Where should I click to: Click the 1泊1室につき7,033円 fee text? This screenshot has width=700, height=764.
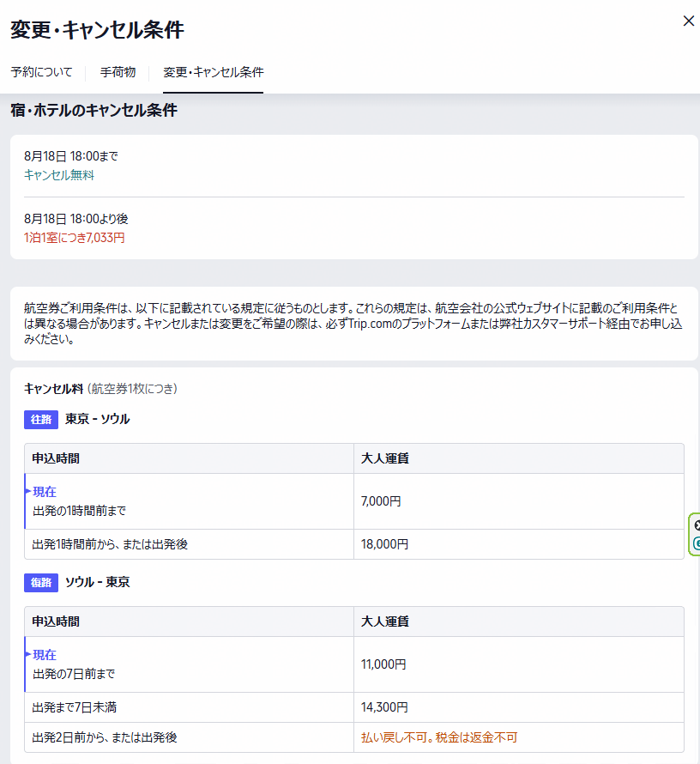click(75, 238)
